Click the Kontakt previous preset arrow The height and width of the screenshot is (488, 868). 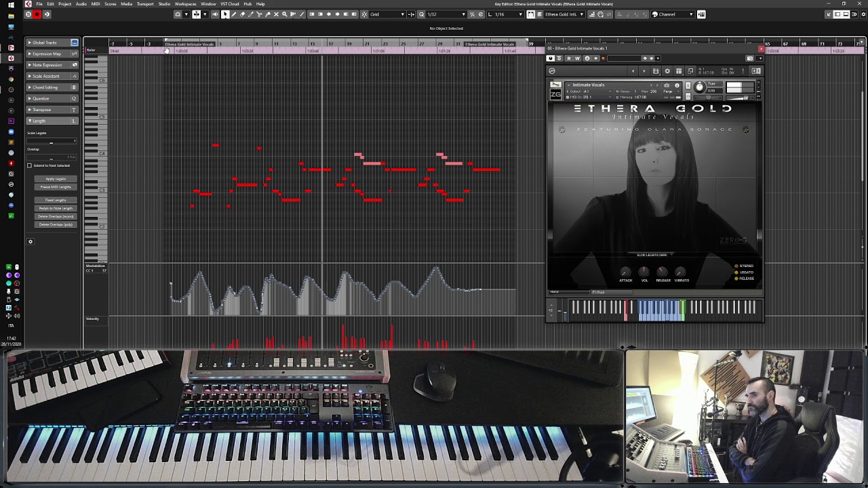coord(633,71)
